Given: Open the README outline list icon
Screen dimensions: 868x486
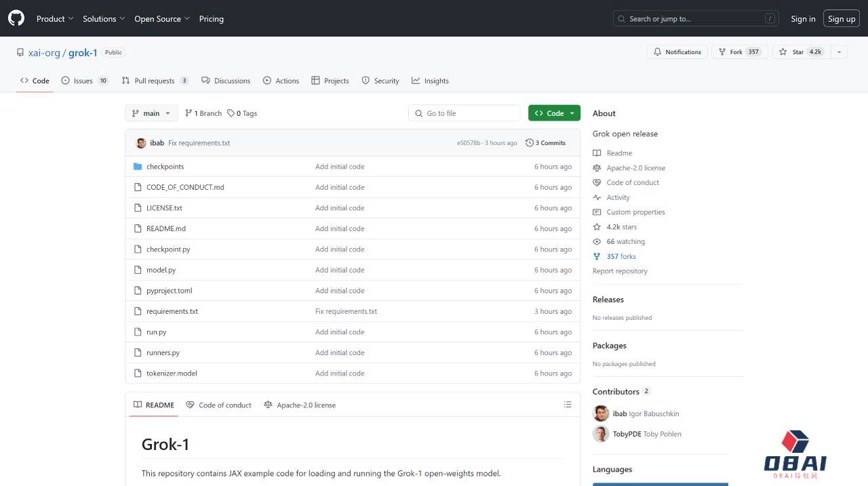Looking at the screenshot, I should 568,405.
